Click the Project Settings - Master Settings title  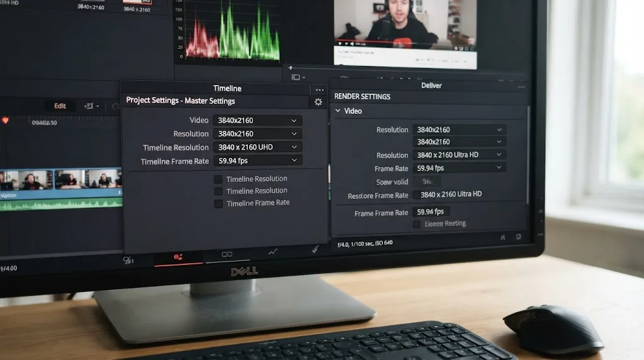pos(180,101)
